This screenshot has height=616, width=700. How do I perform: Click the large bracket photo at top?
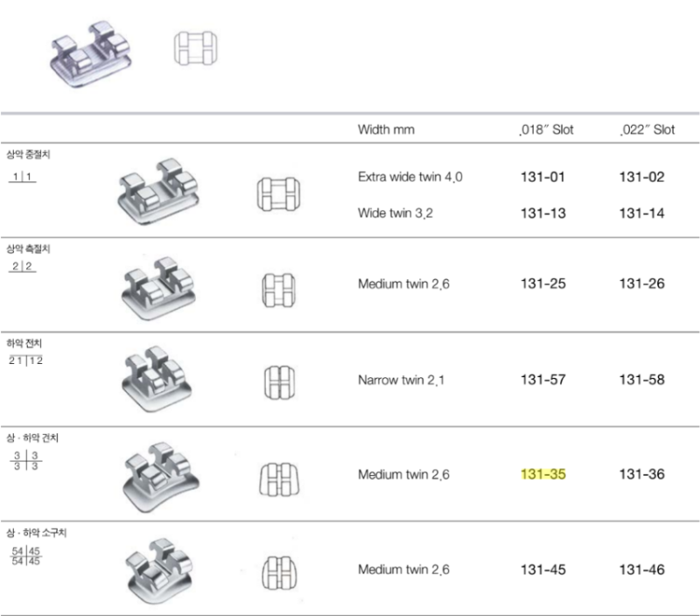click(x=91, y=53)
